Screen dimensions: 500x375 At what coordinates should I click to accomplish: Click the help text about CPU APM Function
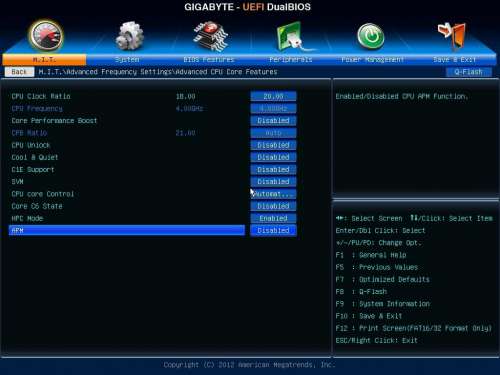(x=401, y=96)
